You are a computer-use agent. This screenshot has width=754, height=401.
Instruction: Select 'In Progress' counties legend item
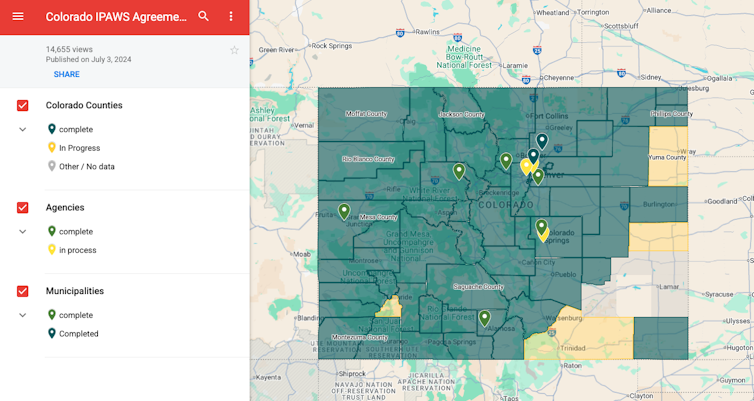tap(79, 148)
